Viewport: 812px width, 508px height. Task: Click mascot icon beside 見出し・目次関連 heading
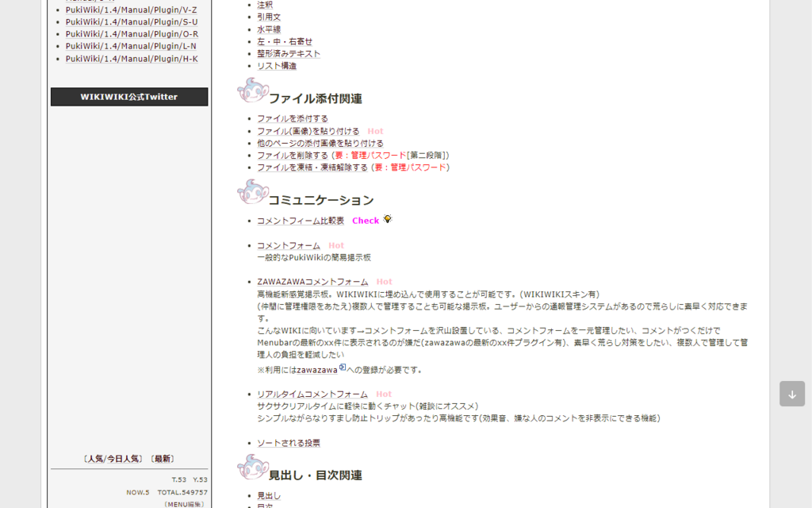coord(253,468)
